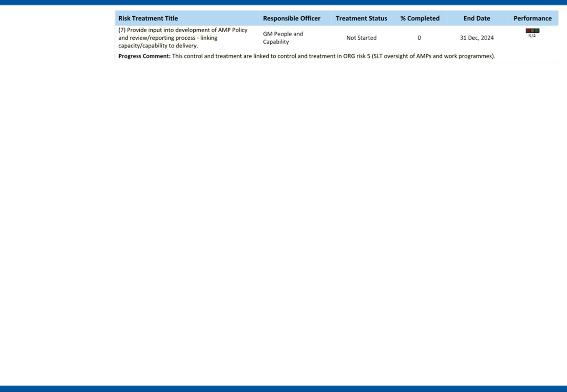Click the 31 Dec 2024 end date cell
This screenshot has width=567, height=392.
(476, 38)
